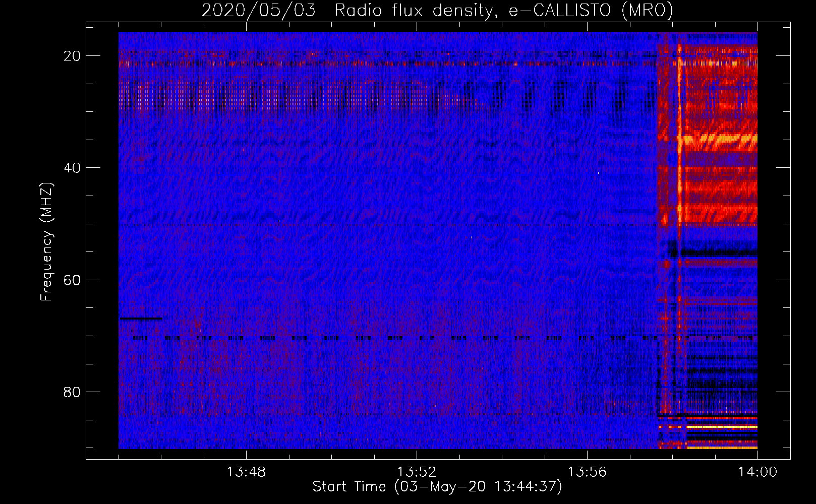This screenshot has width=816, height=504.
Task: Click the 'Frequency (MHZ)' axis label
Action: click(46, 242)
